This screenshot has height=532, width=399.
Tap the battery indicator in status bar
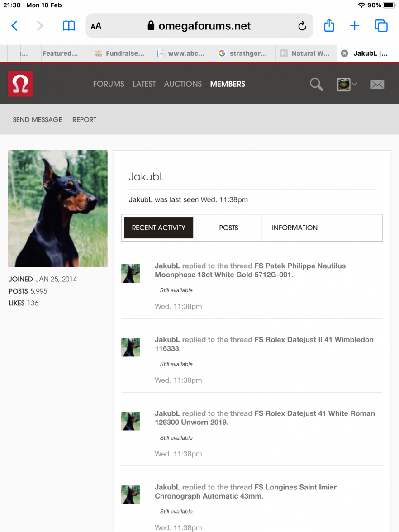coord(389,5)
